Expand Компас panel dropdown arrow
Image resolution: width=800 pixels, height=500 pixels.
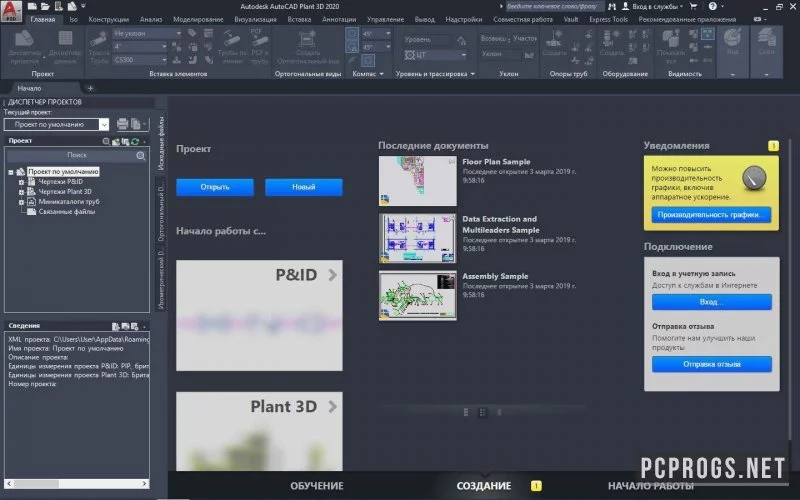(x=381, y=74)
